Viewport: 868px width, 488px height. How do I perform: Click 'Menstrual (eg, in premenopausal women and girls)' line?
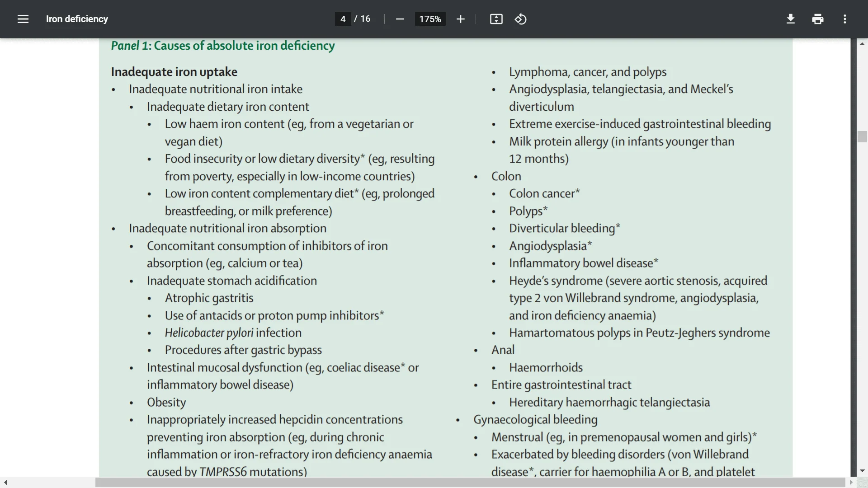(x=624, y=437)
